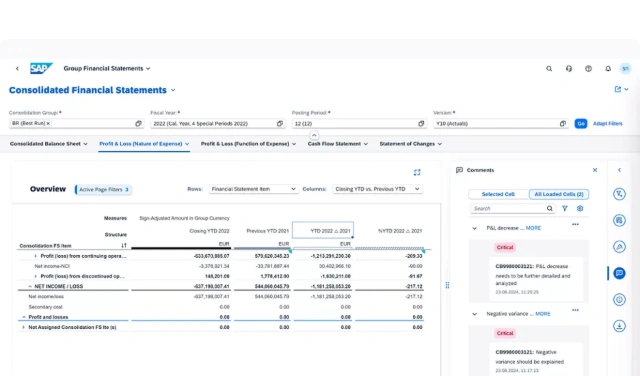Open the information icon in right sidebar
Viewport: 640px width, 376px height.
pyautogui.click(x=619, y=300)
